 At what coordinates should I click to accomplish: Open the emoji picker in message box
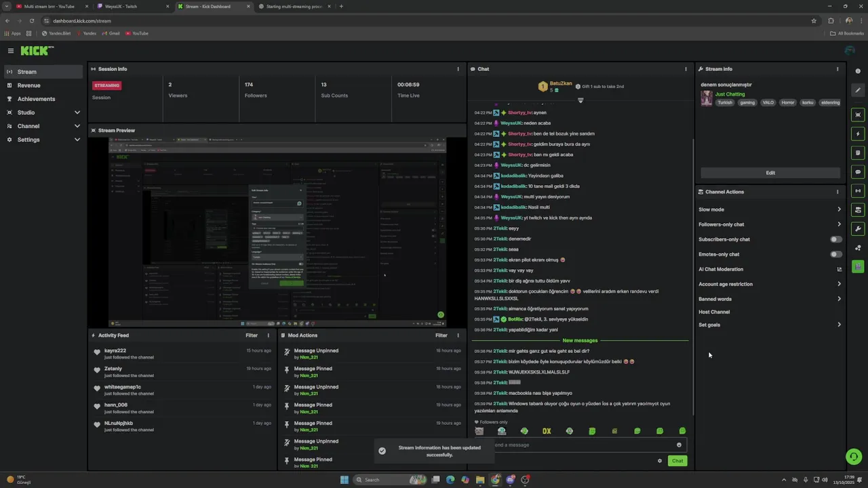pos(679,445)
